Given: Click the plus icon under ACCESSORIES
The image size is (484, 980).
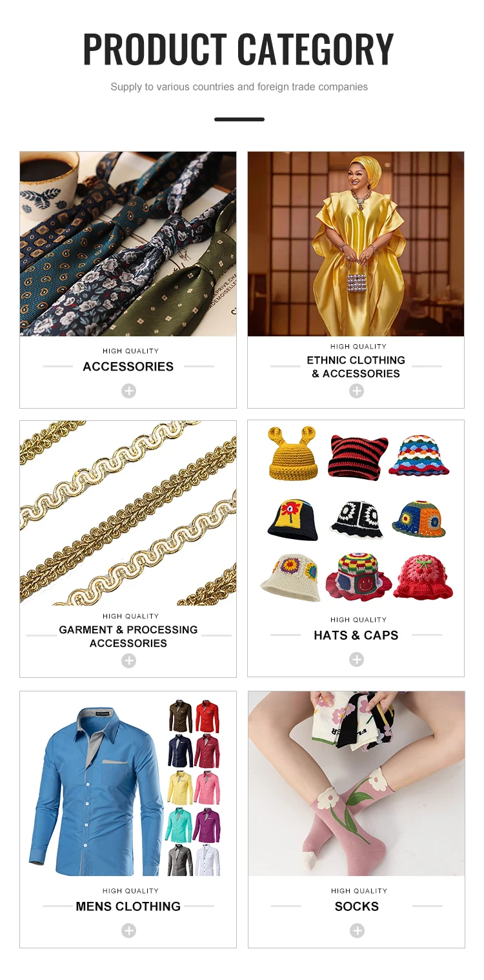Looking at the screenshot, I should pos(128,391).
